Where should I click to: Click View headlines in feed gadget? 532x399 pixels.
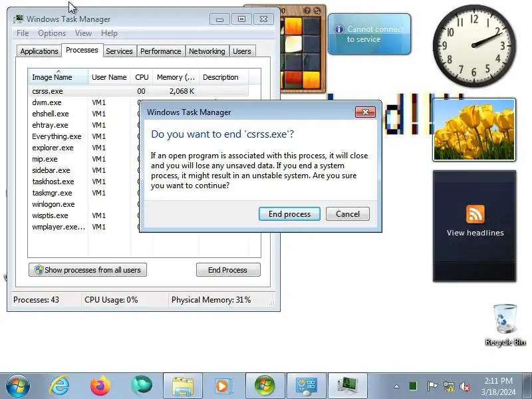[x=475, y=233]
